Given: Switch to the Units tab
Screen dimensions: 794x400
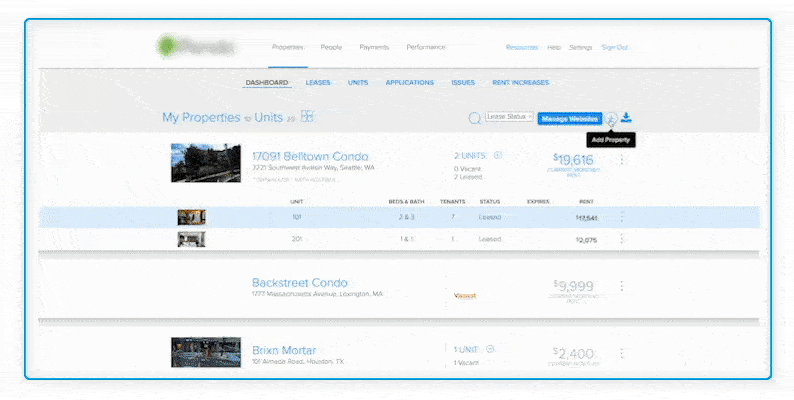Looking at the screenshot, I should click(358, 83).
